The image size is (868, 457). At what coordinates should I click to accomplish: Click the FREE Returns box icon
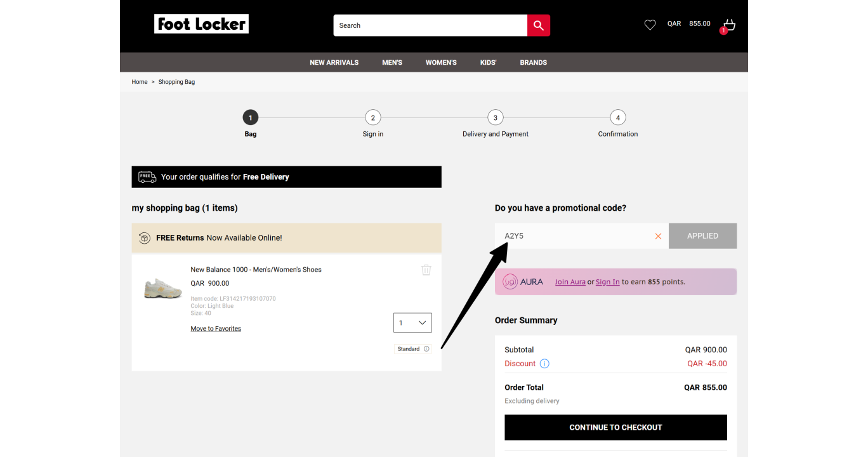(145, 238)
